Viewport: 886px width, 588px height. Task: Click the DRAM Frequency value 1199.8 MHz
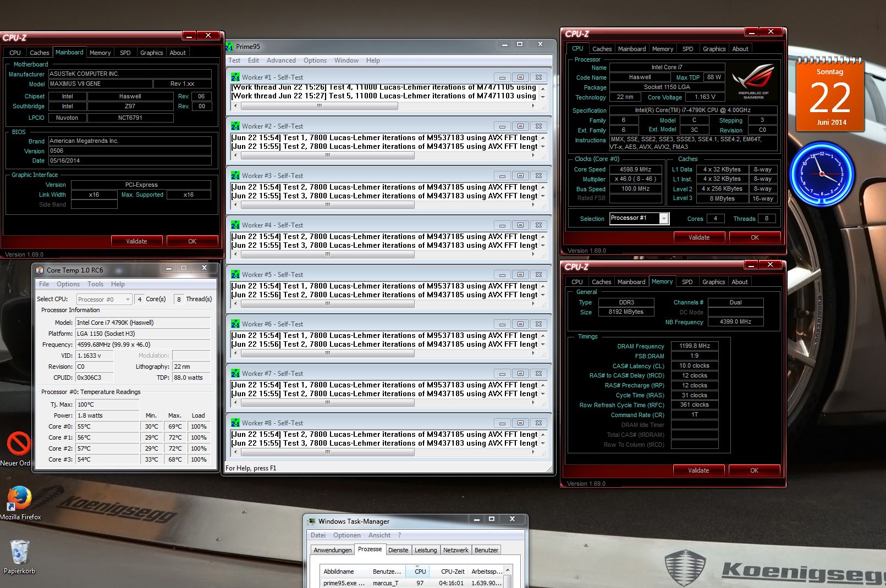(x=695, y=346)
